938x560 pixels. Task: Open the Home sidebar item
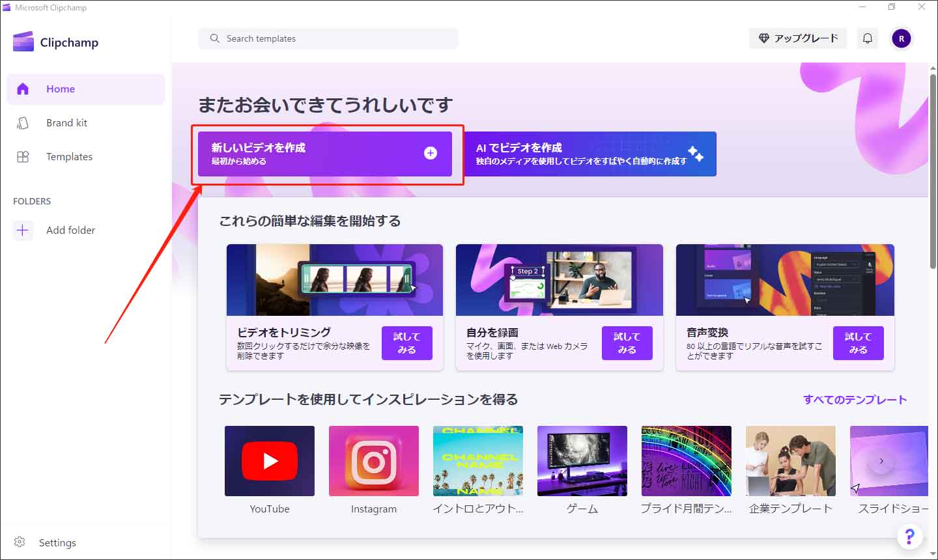pyautogui.click(x=86, y=89)
